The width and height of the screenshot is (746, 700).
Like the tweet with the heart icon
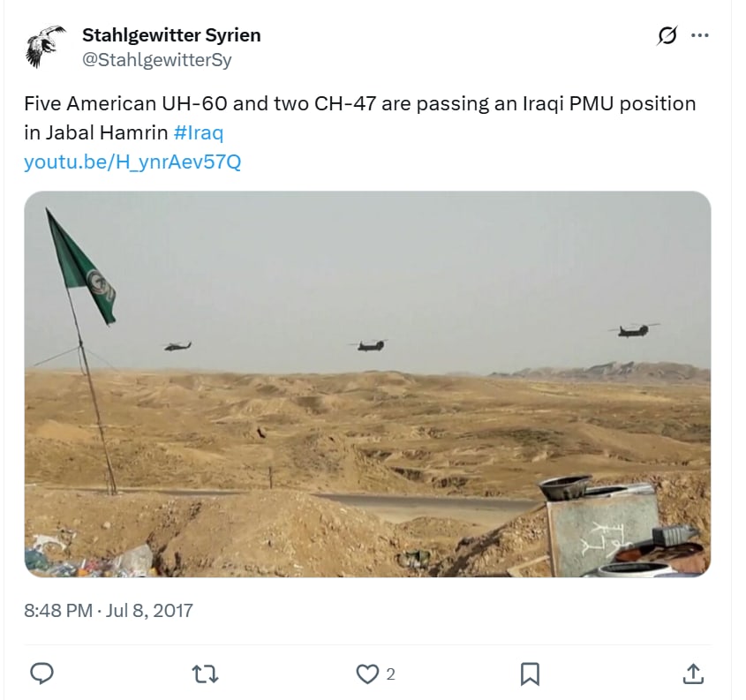(366, 674)
